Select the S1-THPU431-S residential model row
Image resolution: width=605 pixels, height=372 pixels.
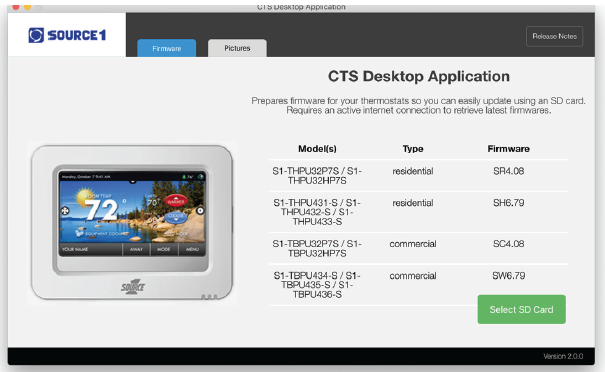click(x=419, y=212)
